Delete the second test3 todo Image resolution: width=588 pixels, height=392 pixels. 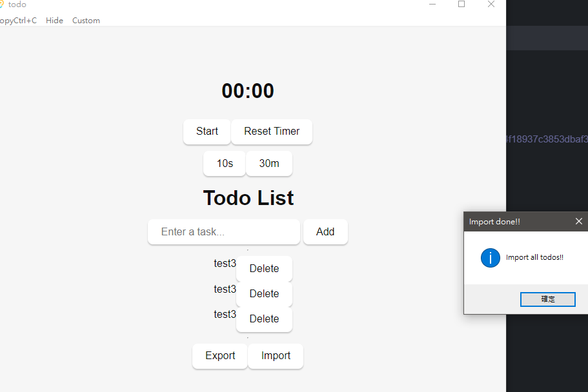pos(264,294)
